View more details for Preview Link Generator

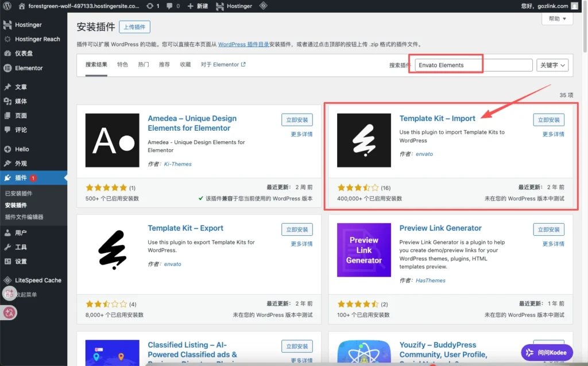point(554,244)
